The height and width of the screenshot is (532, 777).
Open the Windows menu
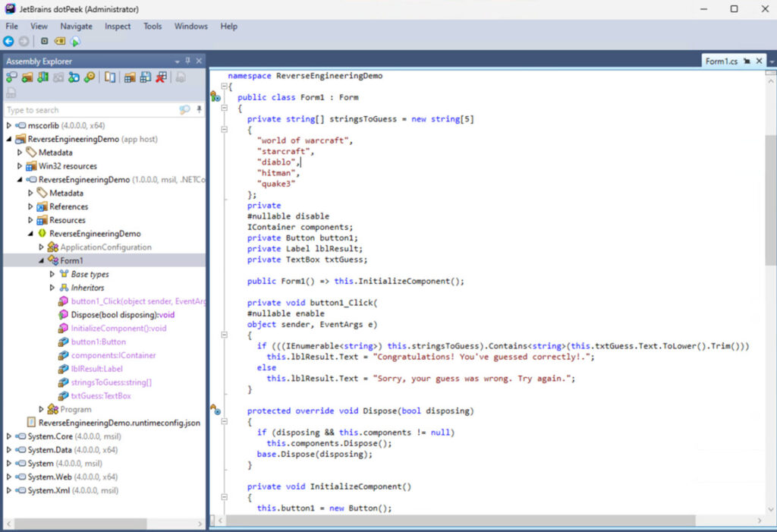coord(190,27)
